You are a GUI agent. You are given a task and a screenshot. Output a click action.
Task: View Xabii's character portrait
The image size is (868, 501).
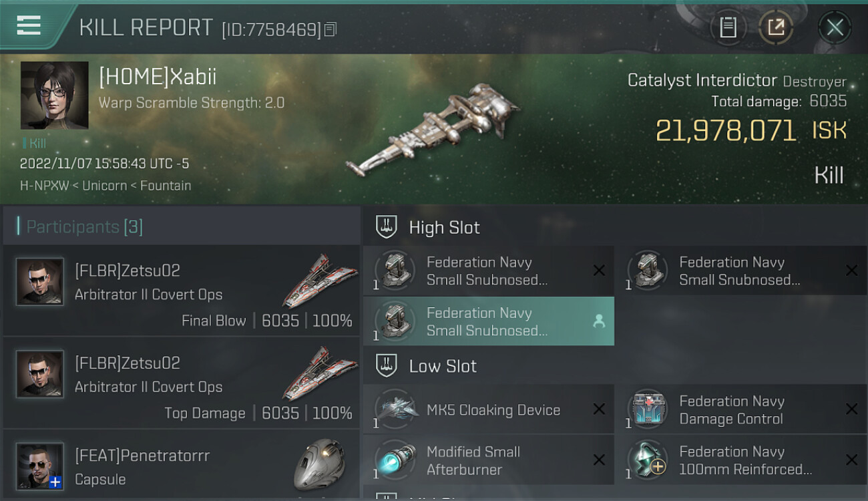tap(55, 96)
